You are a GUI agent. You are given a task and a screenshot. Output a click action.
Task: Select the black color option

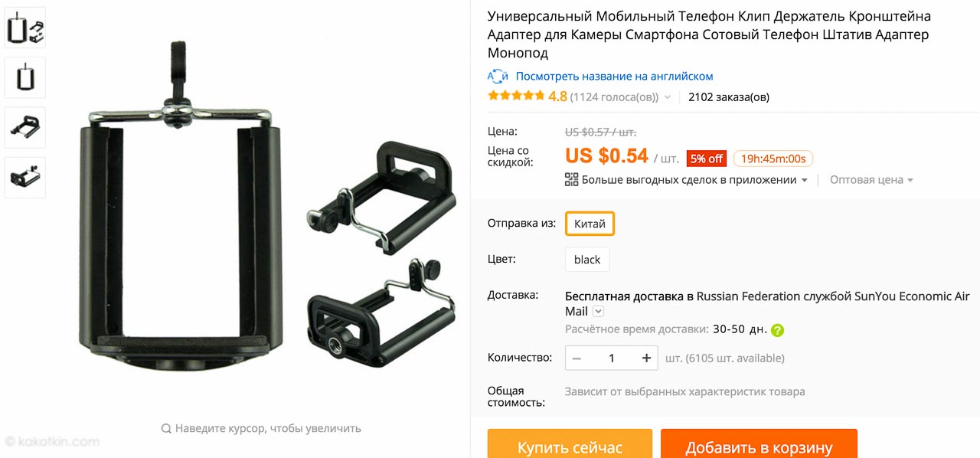pyautogui.click(x=587, y=260)
